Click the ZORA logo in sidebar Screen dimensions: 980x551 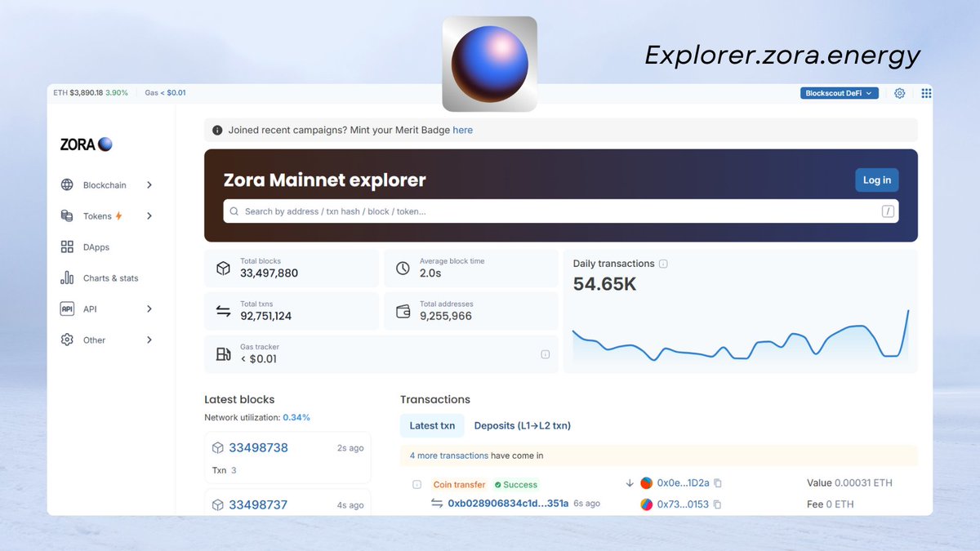click(x=86, y=144)
